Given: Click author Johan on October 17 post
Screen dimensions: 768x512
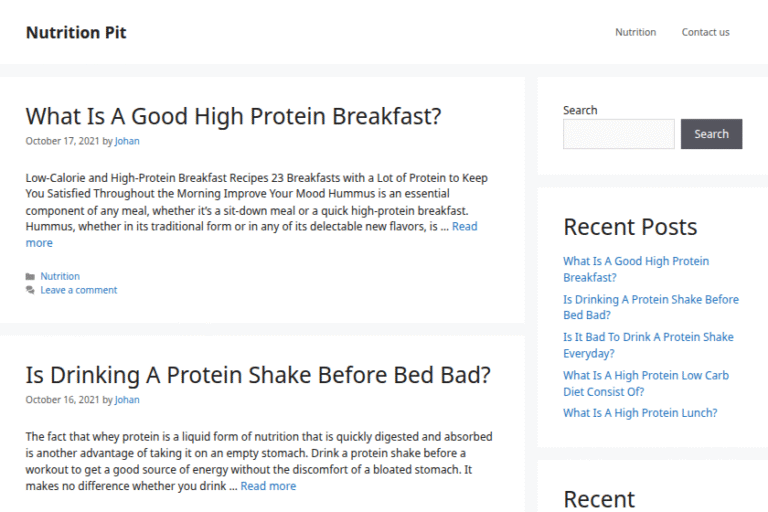Looking at the screenshot, I should click(127, 141).
